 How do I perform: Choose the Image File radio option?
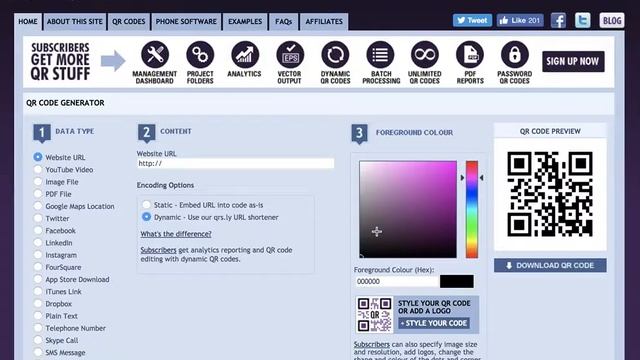coord(38,182)
